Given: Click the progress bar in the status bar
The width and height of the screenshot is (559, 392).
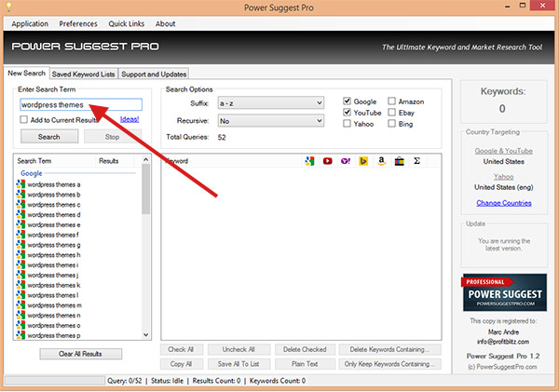Looking at the screenshot, I should 55,381.
